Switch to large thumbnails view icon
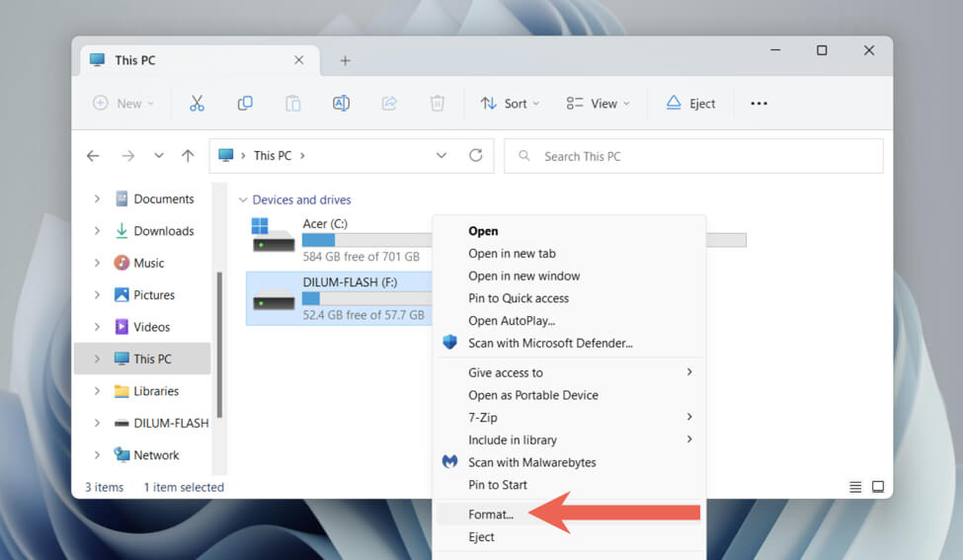963x560 pixels. coord(877,487)
